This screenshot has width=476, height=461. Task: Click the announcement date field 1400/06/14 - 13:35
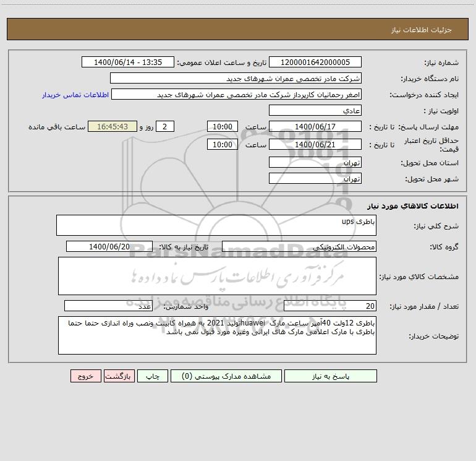(x=128, y=62)
